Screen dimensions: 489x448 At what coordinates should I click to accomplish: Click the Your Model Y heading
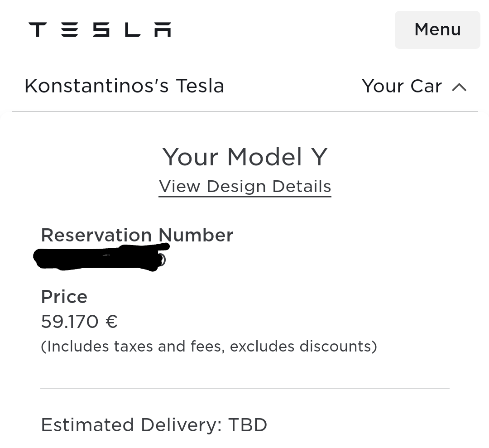[x=245, y=157]
